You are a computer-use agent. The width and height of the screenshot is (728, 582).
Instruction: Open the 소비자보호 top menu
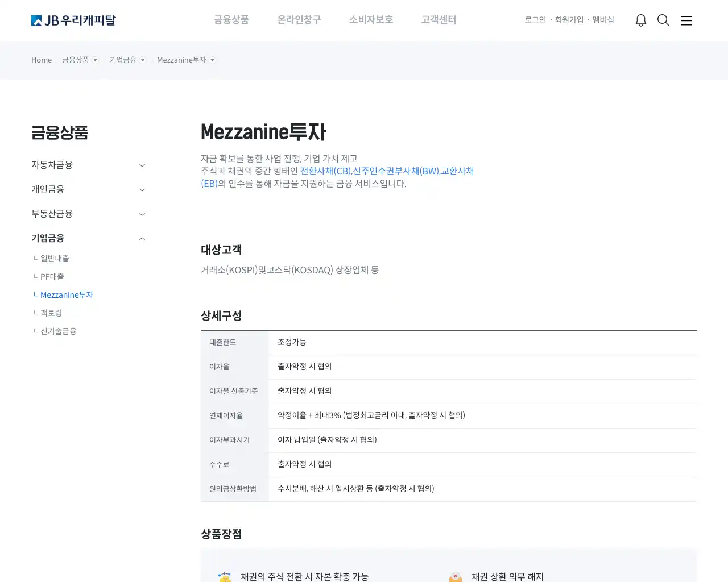pyautogui.click(x=371, y=20)
